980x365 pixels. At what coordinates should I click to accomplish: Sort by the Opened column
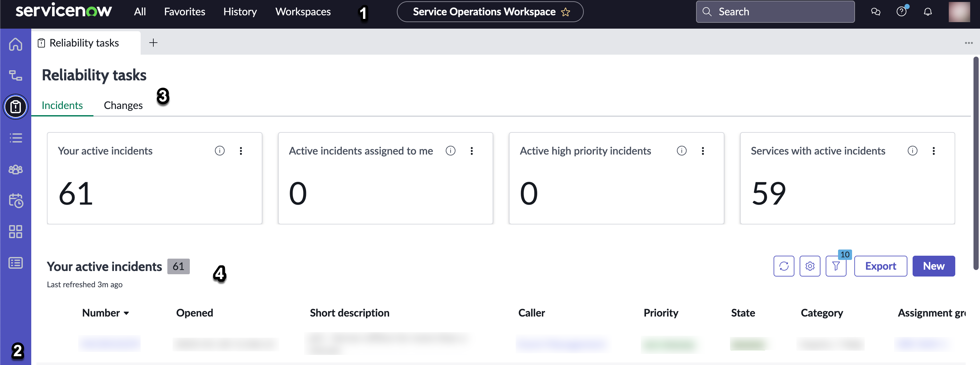pos(194,313)
